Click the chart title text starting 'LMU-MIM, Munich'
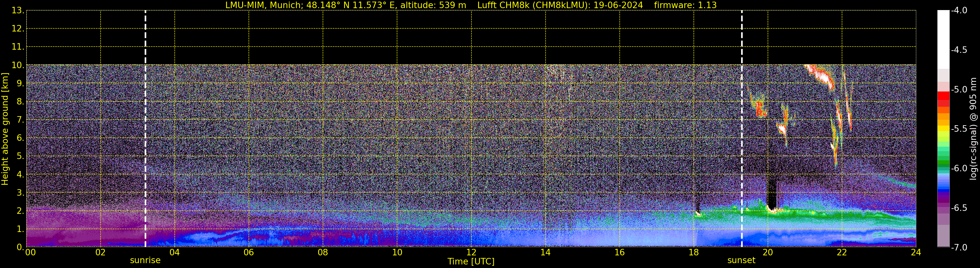The height and width of the screenshot is (268, 980). [x=471, y=5]
